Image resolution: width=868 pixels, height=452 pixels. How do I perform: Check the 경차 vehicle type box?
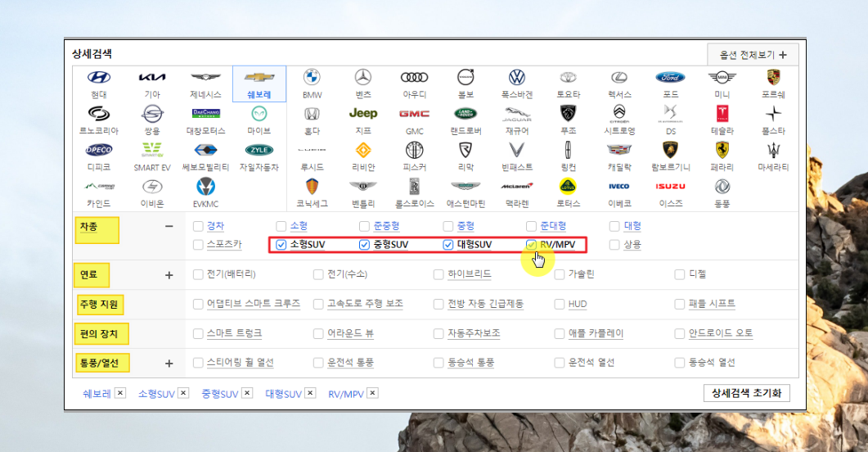pos(198,226)
